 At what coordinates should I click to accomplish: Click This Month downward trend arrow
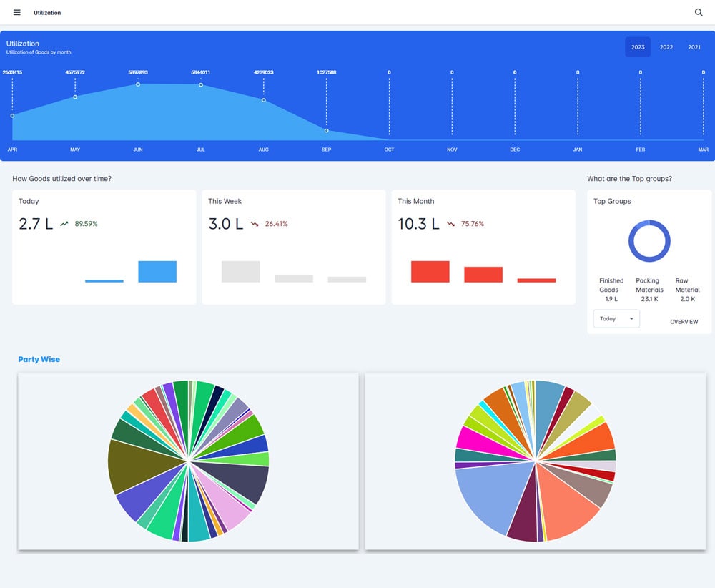450,224
